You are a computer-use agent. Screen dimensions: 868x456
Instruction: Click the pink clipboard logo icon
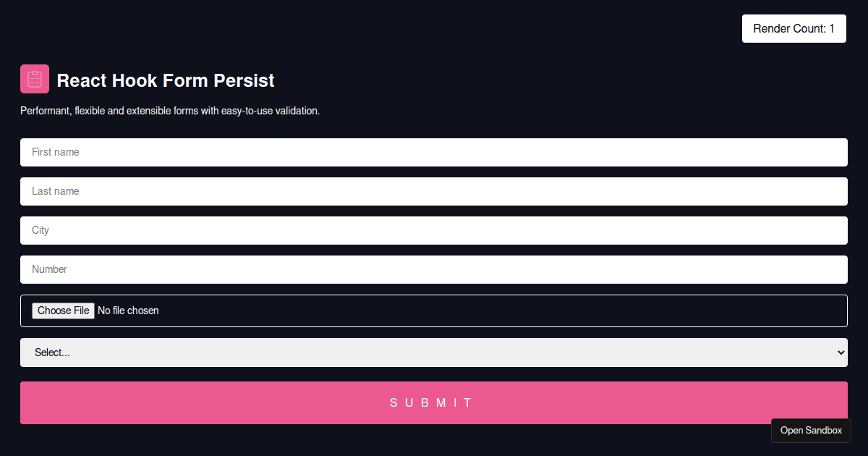35,79
